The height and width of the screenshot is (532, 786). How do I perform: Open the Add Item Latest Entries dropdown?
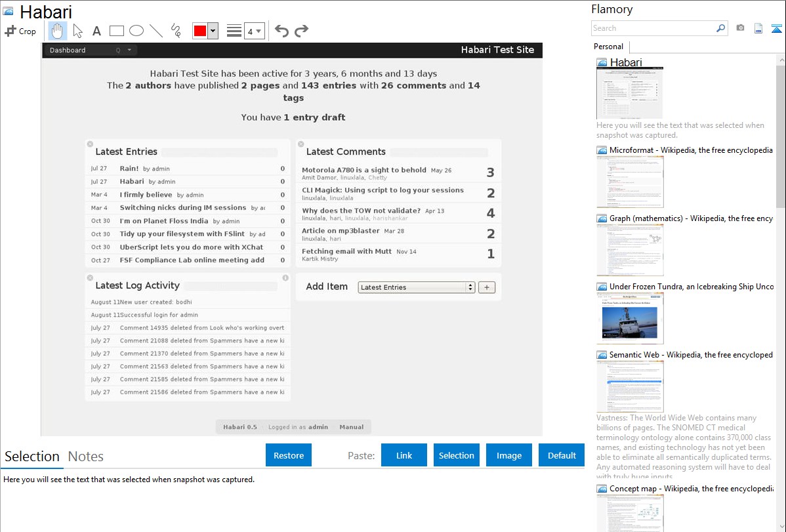(x=416, y=287)
